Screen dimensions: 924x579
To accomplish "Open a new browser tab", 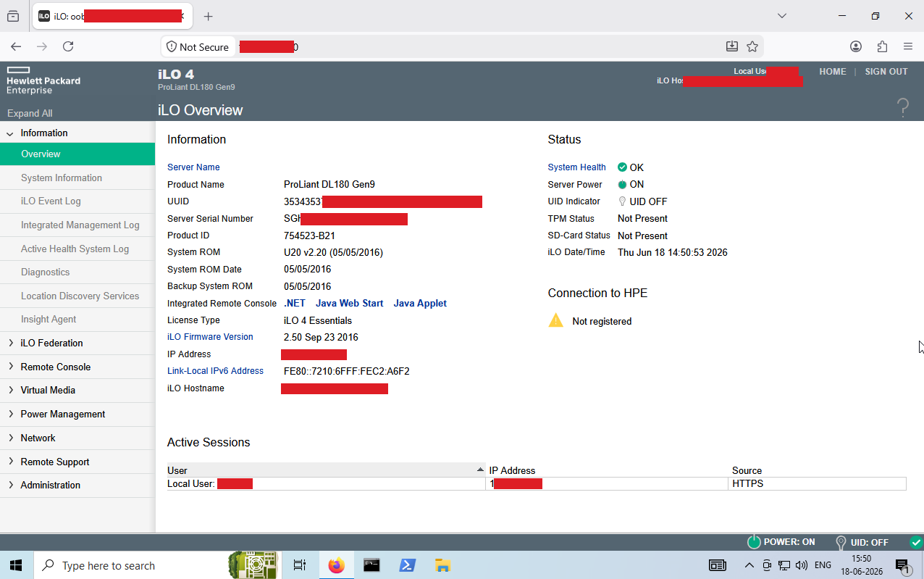I will pyautogui.click(x=208, y=16).
